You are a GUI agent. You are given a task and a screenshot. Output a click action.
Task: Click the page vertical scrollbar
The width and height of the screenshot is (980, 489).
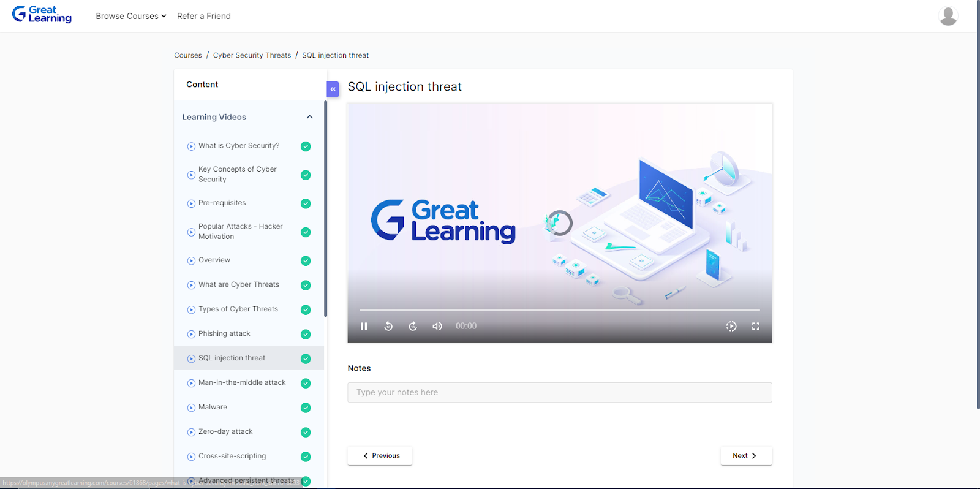978,205
